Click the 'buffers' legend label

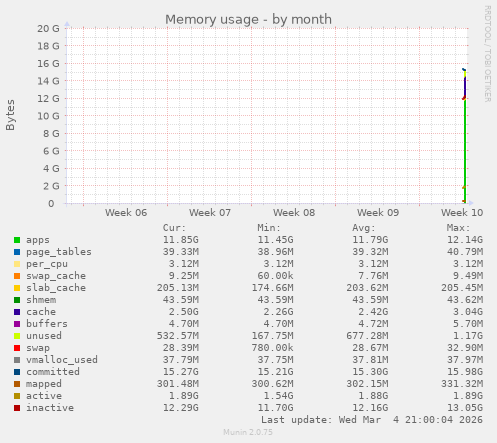tap(47, 324)
